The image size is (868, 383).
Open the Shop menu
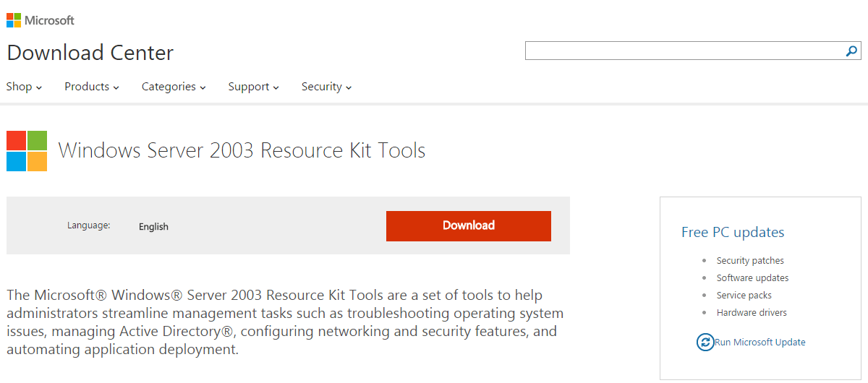click(24, 87)
